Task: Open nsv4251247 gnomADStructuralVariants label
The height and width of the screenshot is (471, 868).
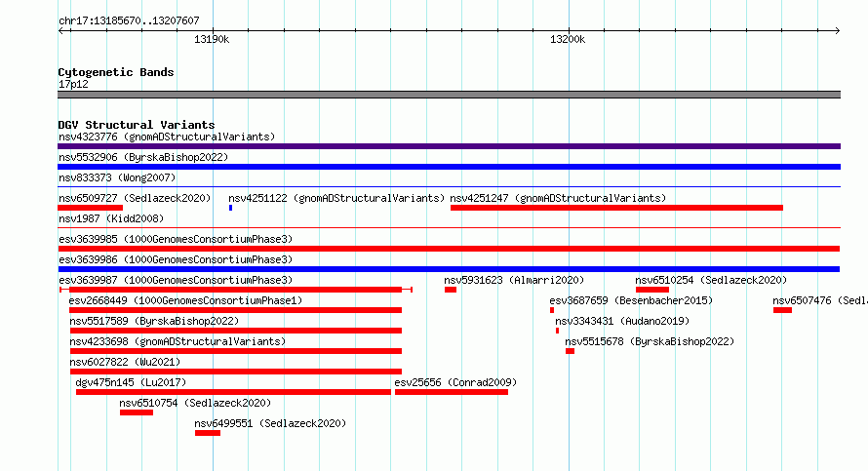Action: point(558,198)
